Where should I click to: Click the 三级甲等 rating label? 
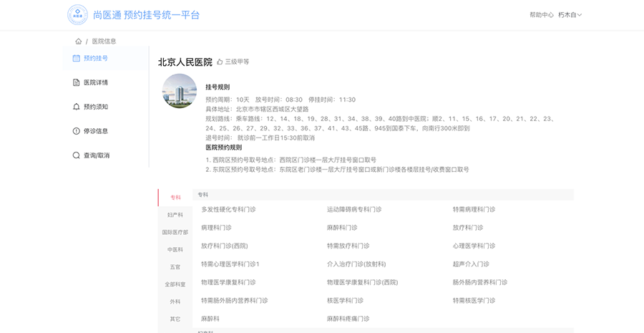pos(237,62)
